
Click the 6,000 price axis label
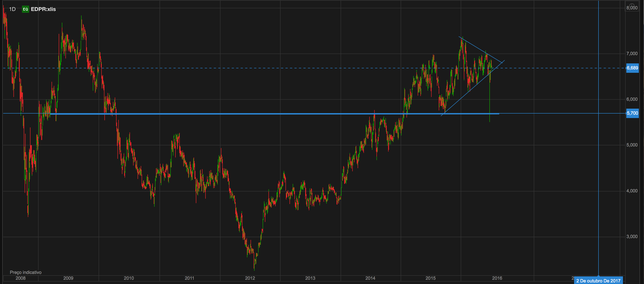632,99
